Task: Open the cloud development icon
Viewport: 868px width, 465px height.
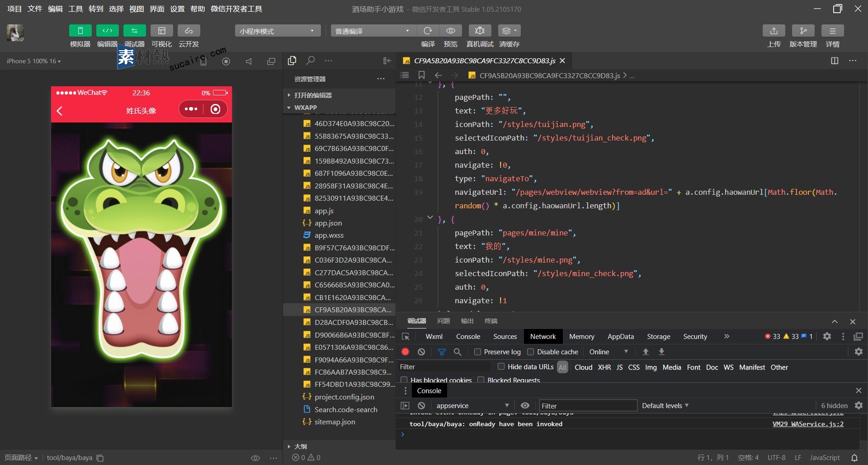Action: pos(189,31)
